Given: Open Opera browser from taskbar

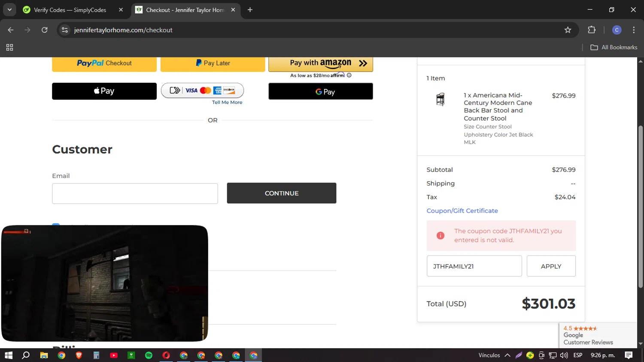Looking at the screenshot, I should click(x=166, y=355).
